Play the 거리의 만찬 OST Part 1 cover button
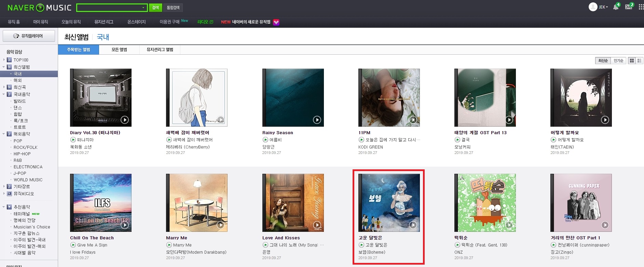The width and height of the screenshot is (644, 267). pyautogui.click(x=605, y=225)
